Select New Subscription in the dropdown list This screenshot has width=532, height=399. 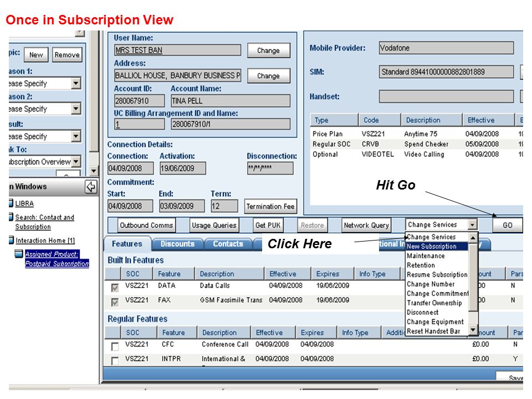point(437,246)
